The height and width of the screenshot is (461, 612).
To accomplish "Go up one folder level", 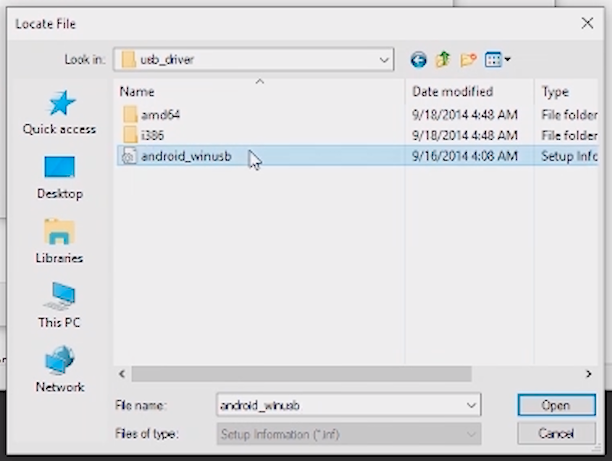I will point(443,60).
